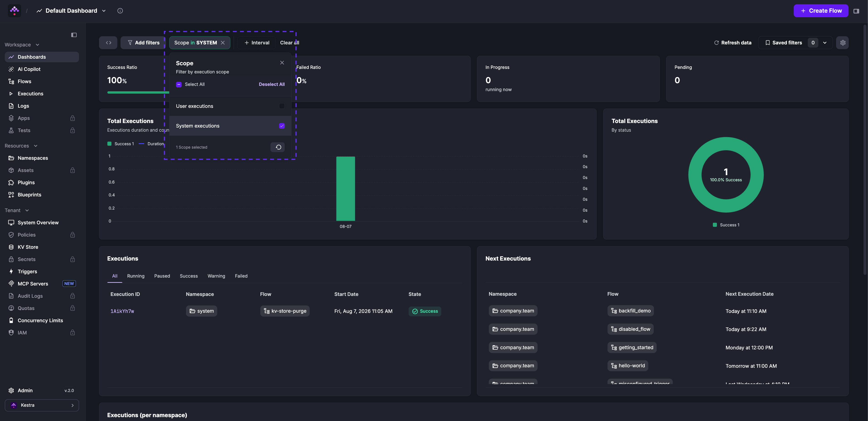
Task: Open the Saved filters dropdown arrow
Action: (x=825, y=43)
